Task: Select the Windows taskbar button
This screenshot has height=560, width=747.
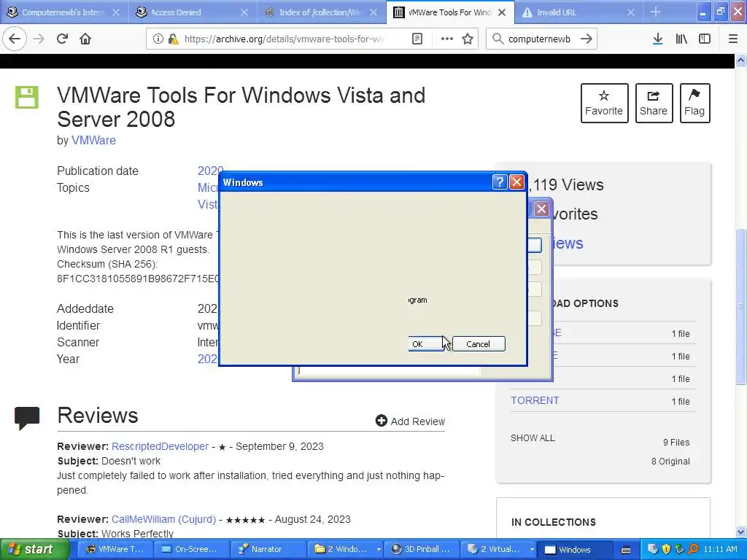Action: point(576,549)
